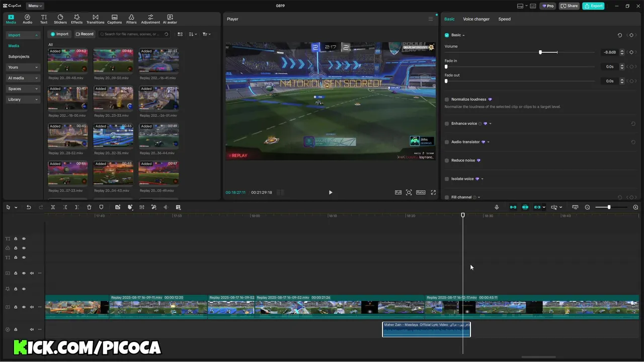Click the Ratio button in the player

tap(421, 192)
